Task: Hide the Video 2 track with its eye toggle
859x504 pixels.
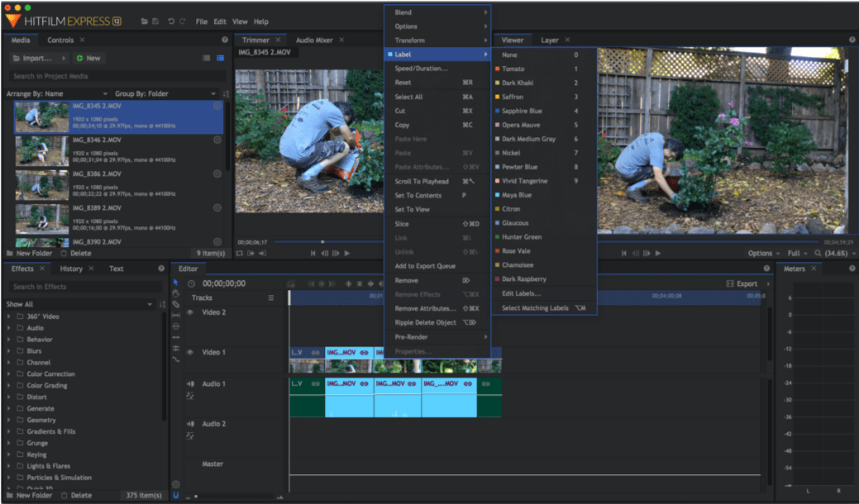Action: [190, 312]
